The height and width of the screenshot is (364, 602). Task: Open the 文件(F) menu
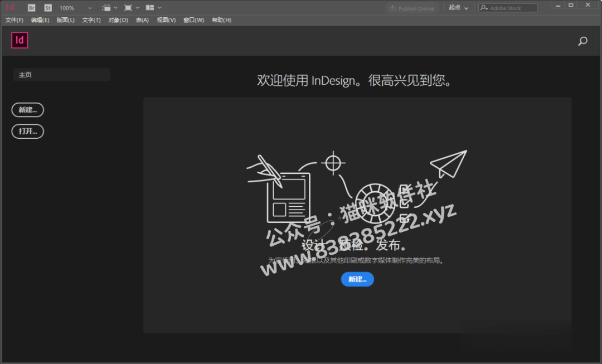tap(14, 20)
